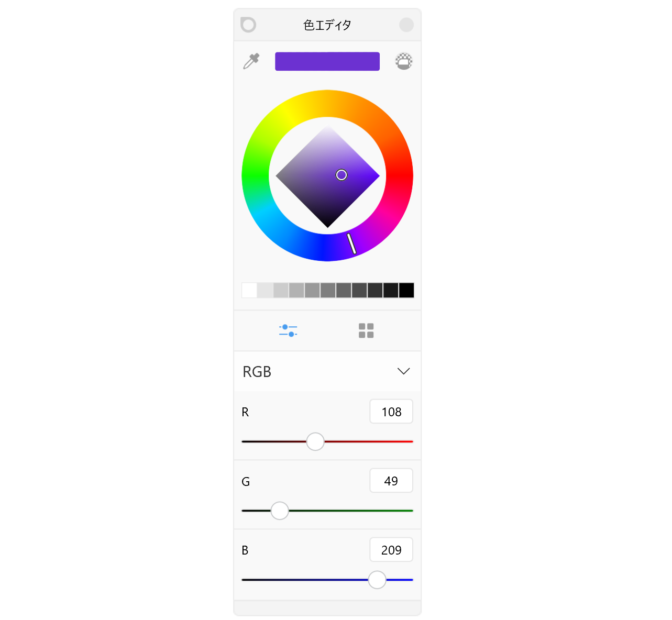This screenshot has height=620, width=672.
Task: Click the G value field showing 49
Action: pyautogui.click(x=391, y=481)
